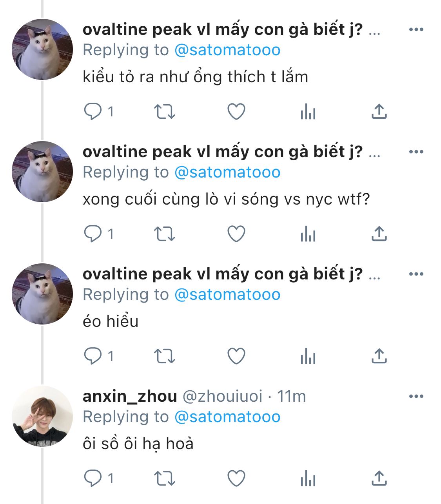441x504 pixels.
Task: Like the "kiểu tỏ ra như ổng" tweet
Action: [x=236, y=112]
